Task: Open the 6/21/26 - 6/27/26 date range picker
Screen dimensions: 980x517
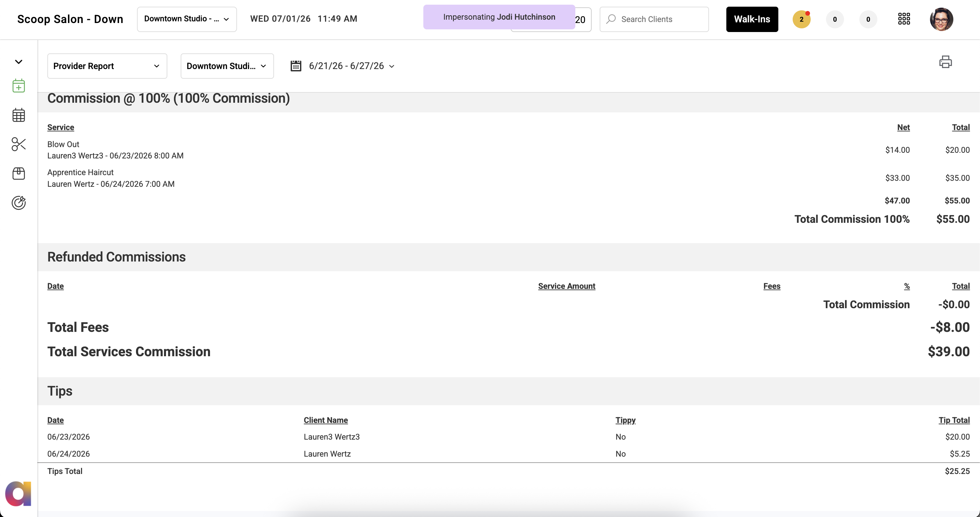Action: (x=352, y=66)
